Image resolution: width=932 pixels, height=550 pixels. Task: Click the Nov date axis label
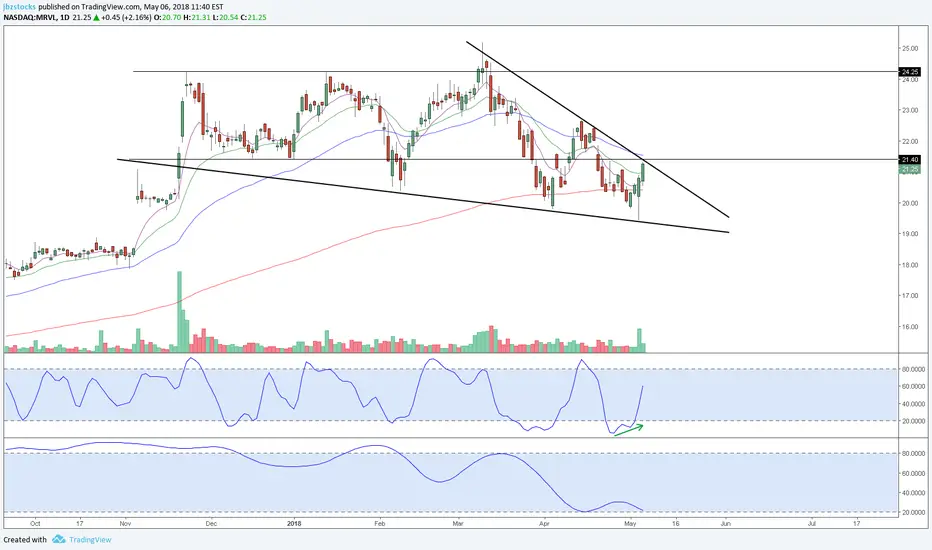[x=125, y=524]
